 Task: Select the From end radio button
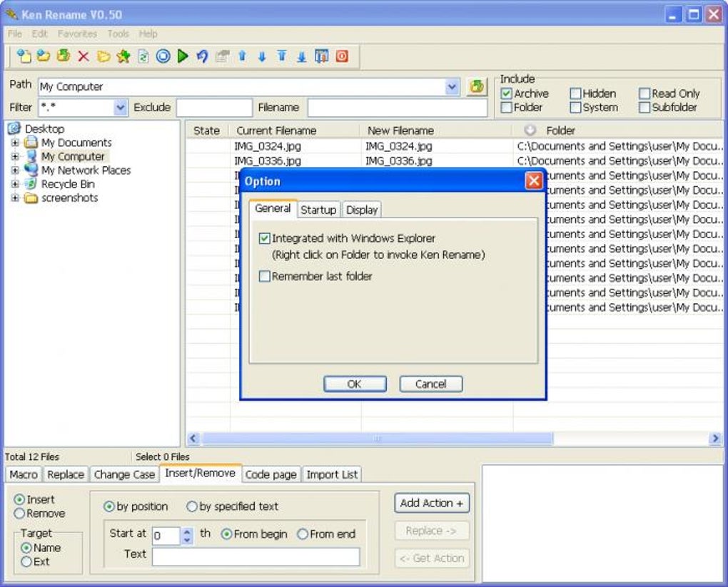[302, 534]
